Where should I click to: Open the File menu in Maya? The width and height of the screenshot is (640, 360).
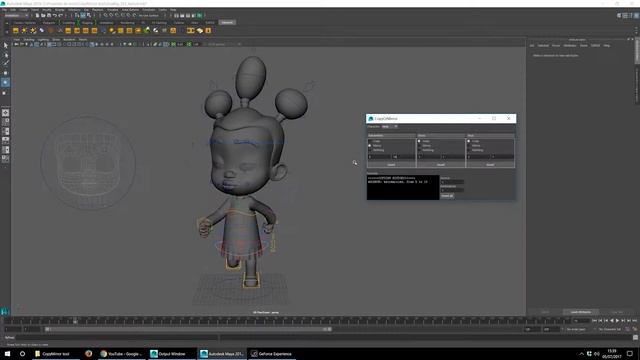coord(4,9)
